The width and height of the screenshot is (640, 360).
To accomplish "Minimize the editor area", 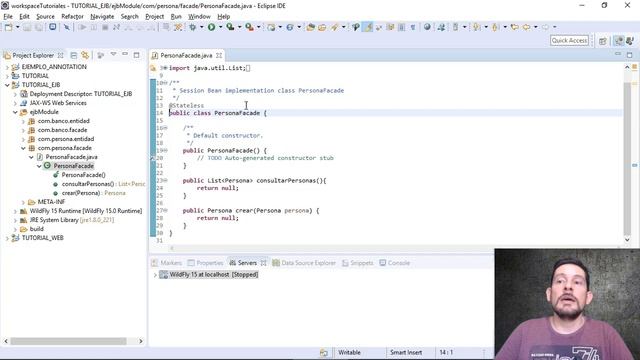I will 618,54.
